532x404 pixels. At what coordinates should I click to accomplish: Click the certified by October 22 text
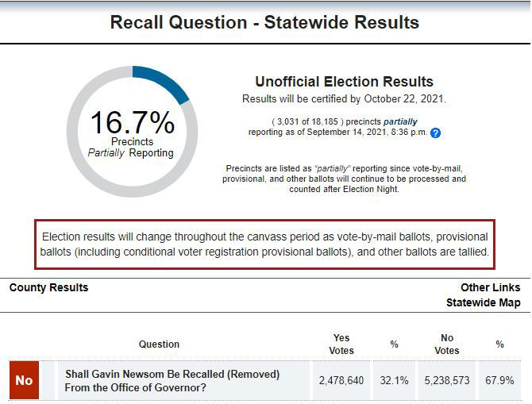coord(344,99)
